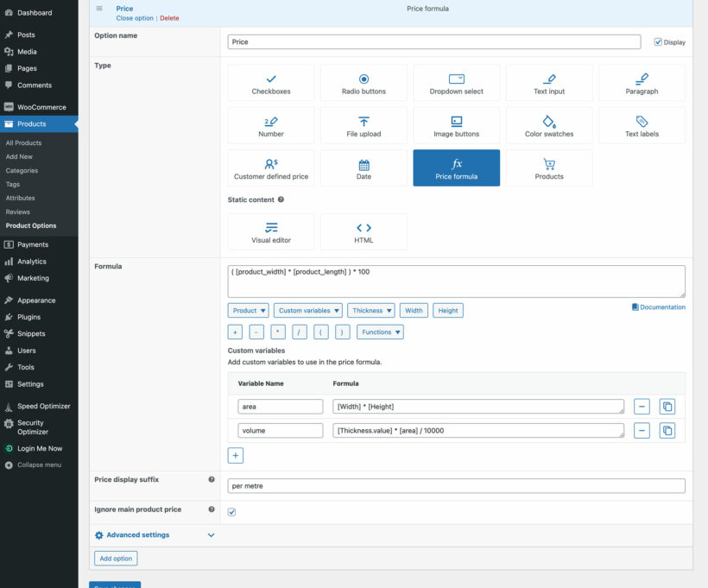Open WooCommerce in the sidebar
This screenshot has height=588, width=708.
[x=41, y=107]
